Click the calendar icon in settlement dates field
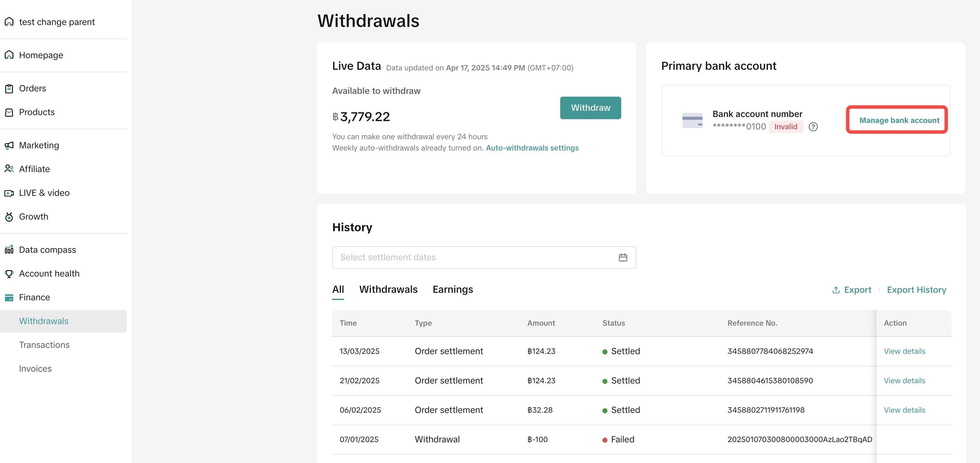The width and height of the screenshot is (980, 463). coord(622,257)
